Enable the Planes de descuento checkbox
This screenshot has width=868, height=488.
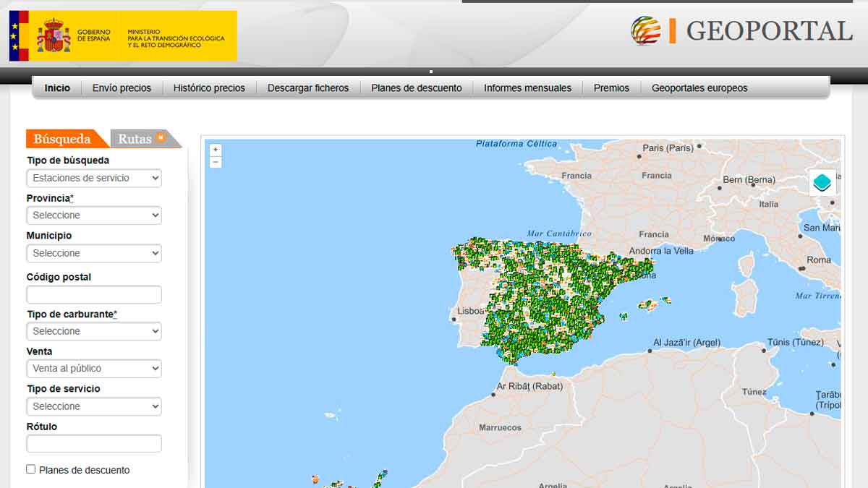(x=31, y=469)
